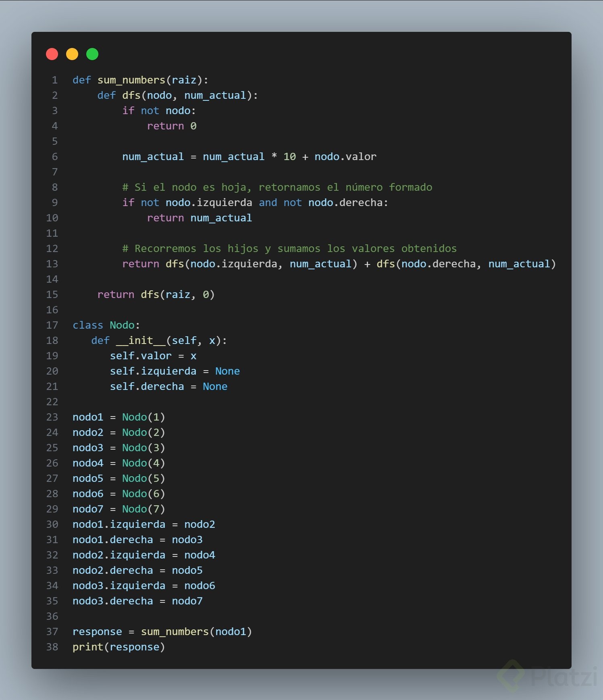Click 'def __init__(self, x):' line
Image resolution: width=603 pixels, height=700 pixels.
(x=159, y=340)
